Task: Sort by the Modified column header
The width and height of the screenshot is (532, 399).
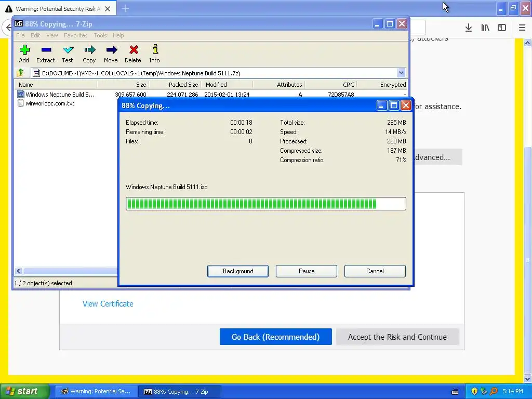Action: coord(227,85)
